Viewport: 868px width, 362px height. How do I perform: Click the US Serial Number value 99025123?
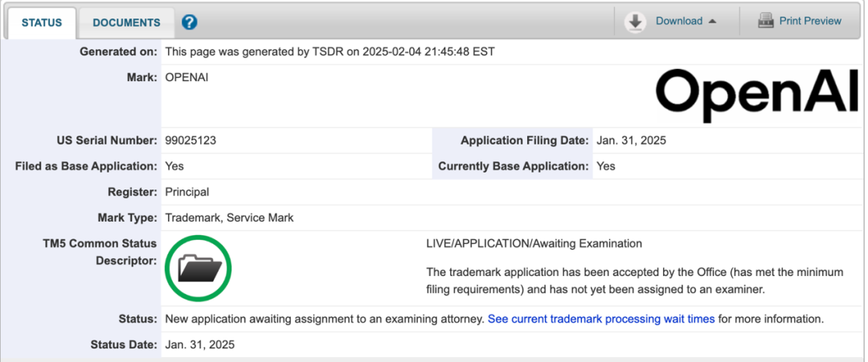click(190, 140)
